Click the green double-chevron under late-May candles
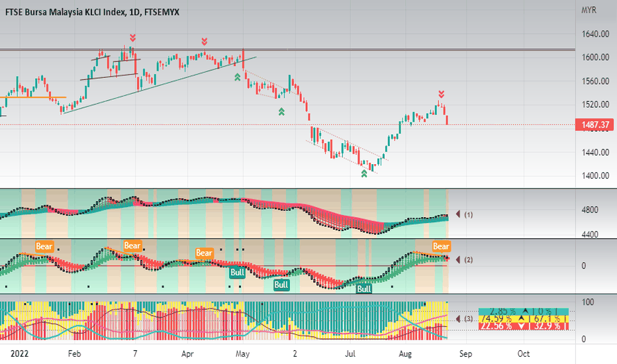617x364 pixels. point(281,112)
